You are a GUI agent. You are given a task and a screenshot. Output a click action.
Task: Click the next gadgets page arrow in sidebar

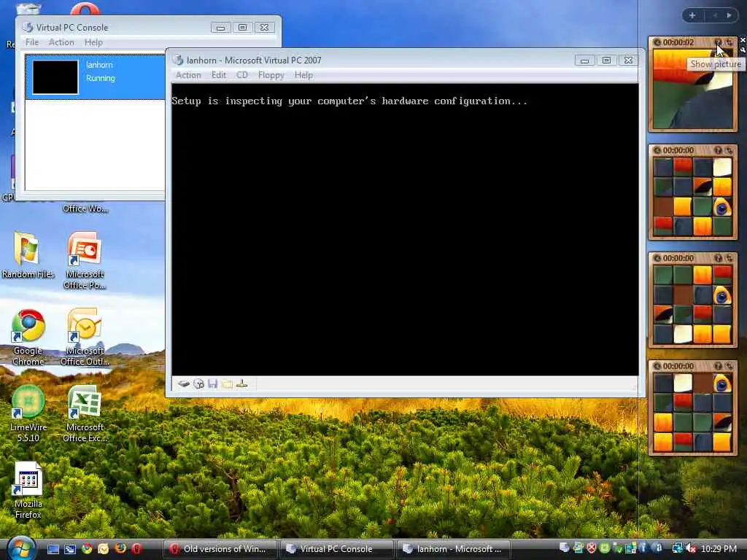point(729,15)
